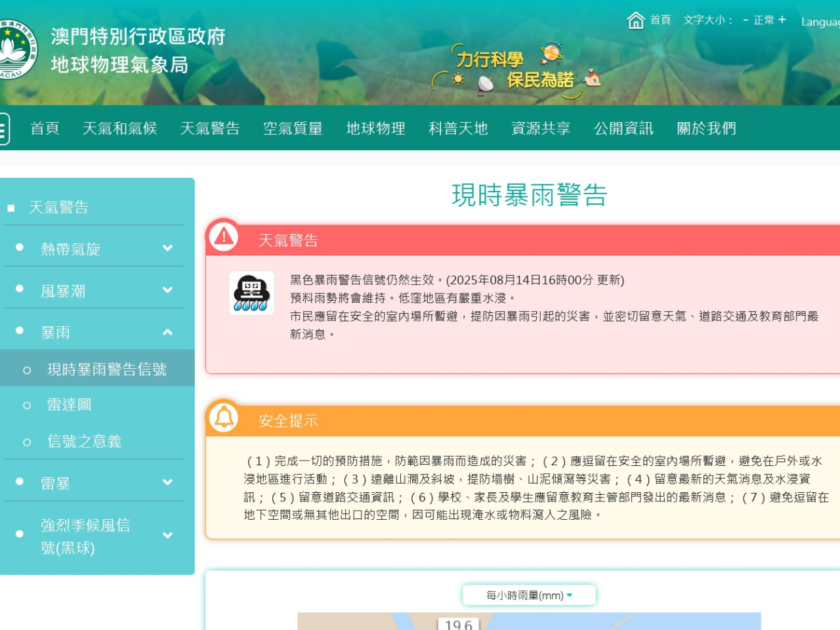Image resolution: width=840 pixels, height=630 pixels.
Task: Open the 每小時雨量(mm) dropdown
Action: coord(529,595)
